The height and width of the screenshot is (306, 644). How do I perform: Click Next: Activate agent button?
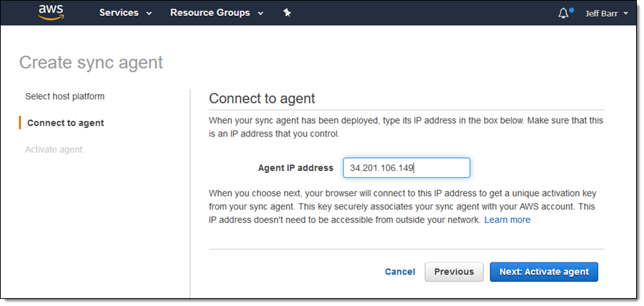pyautogui.click(x=544, y=272)
